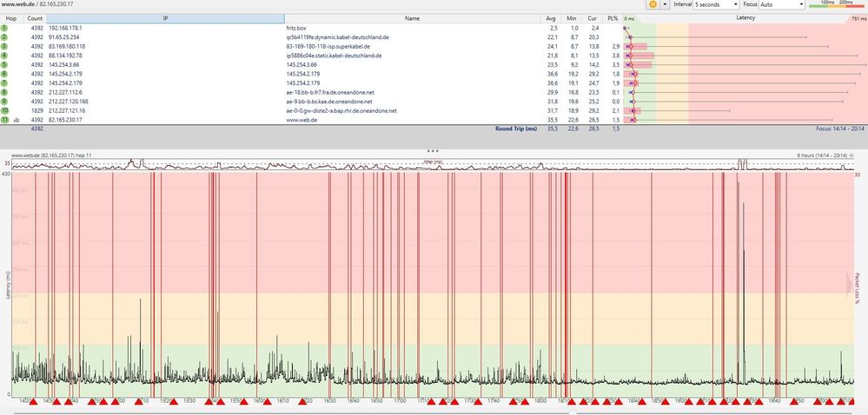
Task: Toggle the graph icon beside hop 11
Action: (16, 121)
